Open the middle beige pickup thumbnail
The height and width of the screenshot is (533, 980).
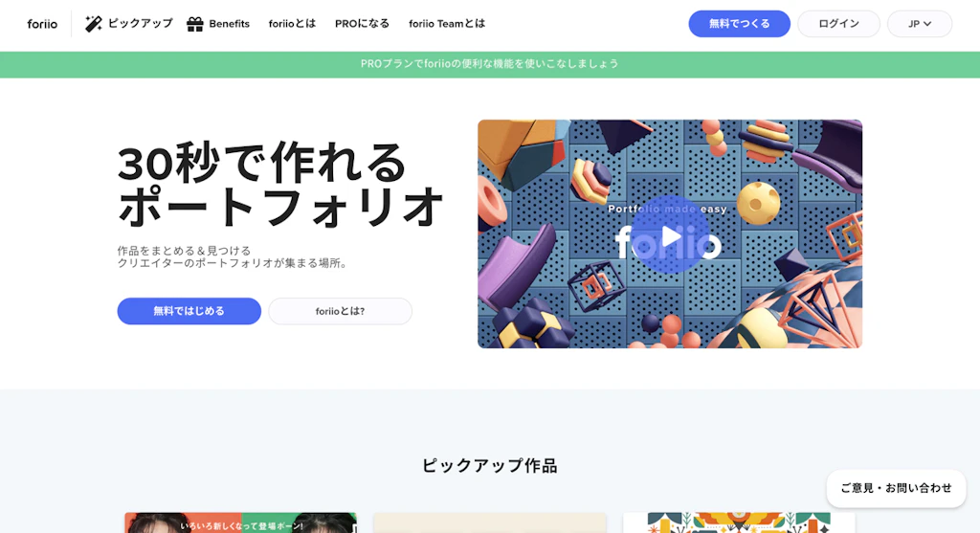[x=490, y=523]
